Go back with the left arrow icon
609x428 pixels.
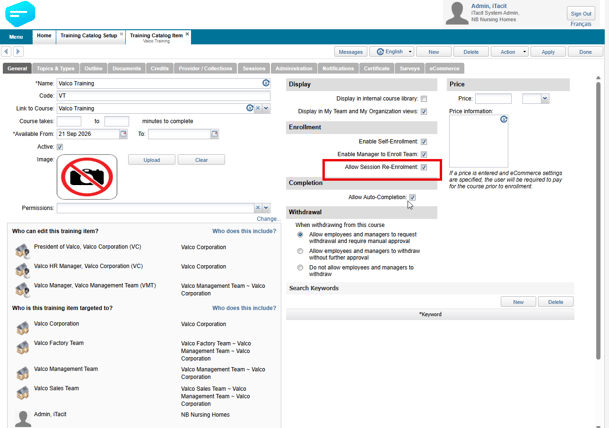pos(7,51)
